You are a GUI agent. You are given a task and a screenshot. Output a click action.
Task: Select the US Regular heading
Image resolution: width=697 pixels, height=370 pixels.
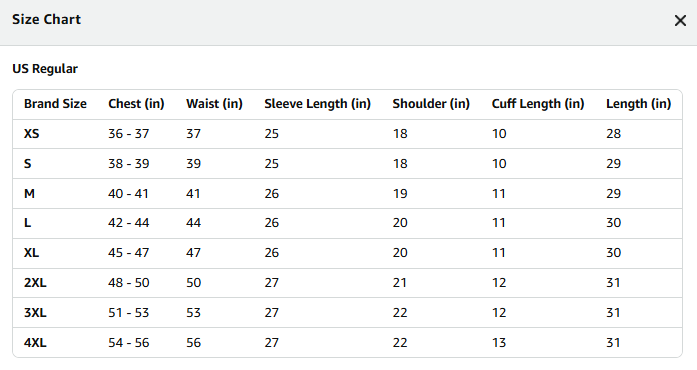pos(45,69)
